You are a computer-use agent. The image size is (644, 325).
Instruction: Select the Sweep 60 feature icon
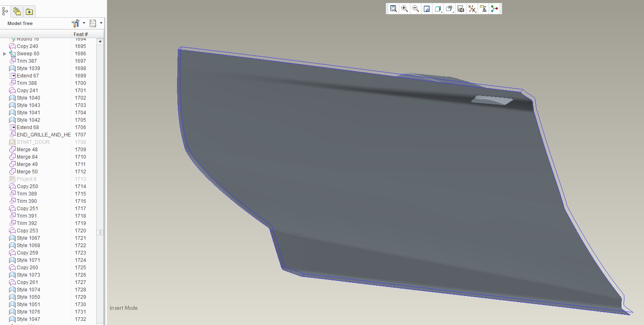(12, 54)
